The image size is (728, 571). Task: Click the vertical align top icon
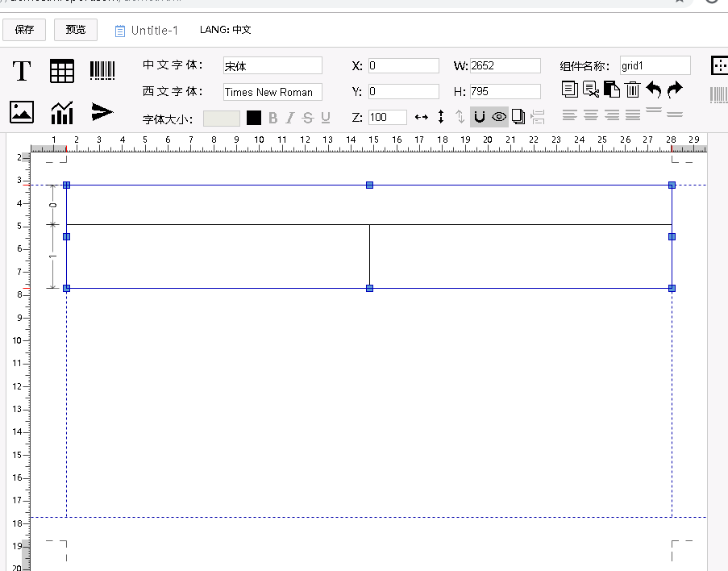(654, 110)
